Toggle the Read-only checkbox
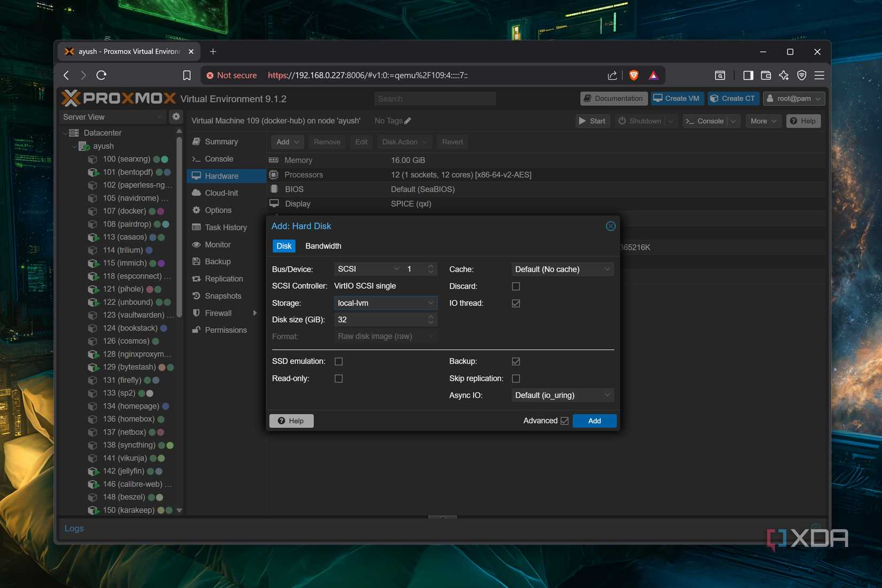Image resolution: width=882 pixels, height=588 pixels. [338, 378]
